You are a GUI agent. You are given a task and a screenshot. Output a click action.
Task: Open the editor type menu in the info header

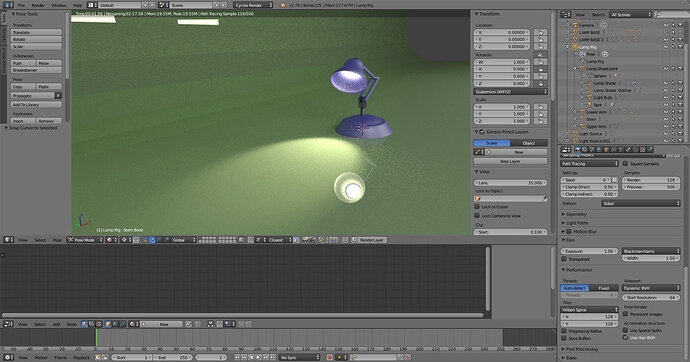8,5
